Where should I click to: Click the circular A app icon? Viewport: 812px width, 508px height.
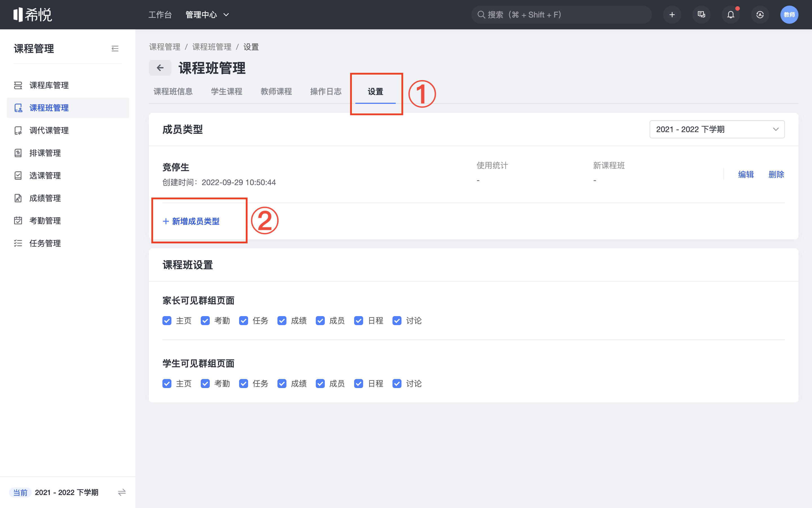click(760, 15)
